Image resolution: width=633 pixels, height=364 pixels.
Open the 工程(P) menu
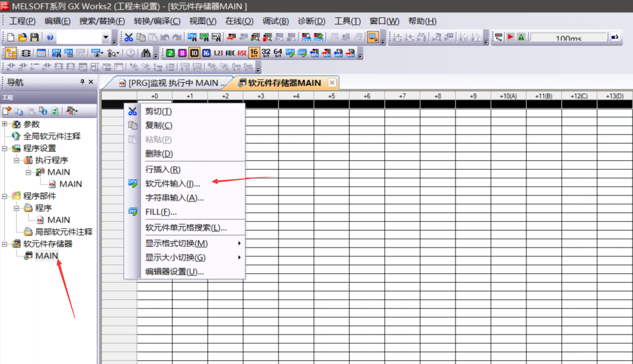click(22, 21)
